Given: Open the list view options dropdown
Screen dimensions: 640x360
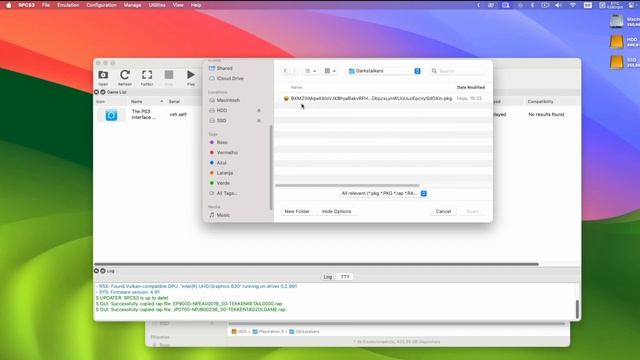Looking at the screenshot, I should [x=310, y=71].
